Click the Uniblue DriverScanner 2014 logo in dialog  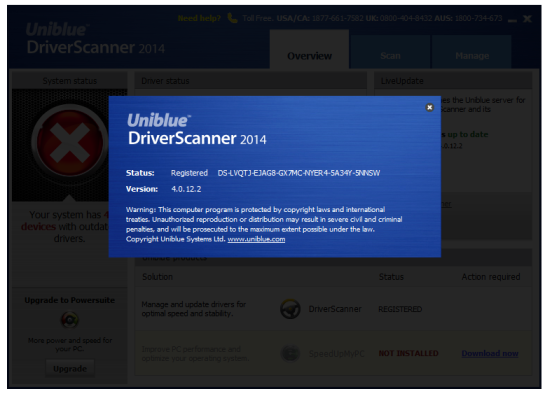pos(197,130)
